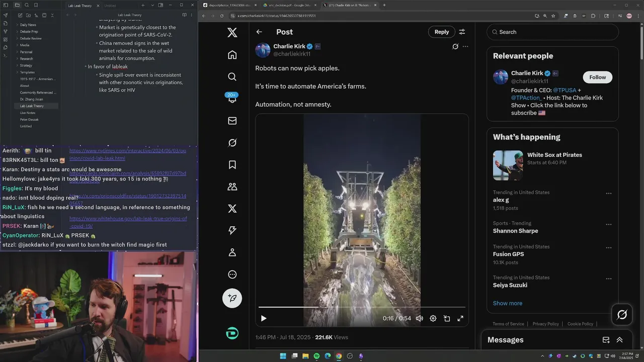Expand Media folder
Viewport: 644px width, 362px height.
tap(25, 45)
